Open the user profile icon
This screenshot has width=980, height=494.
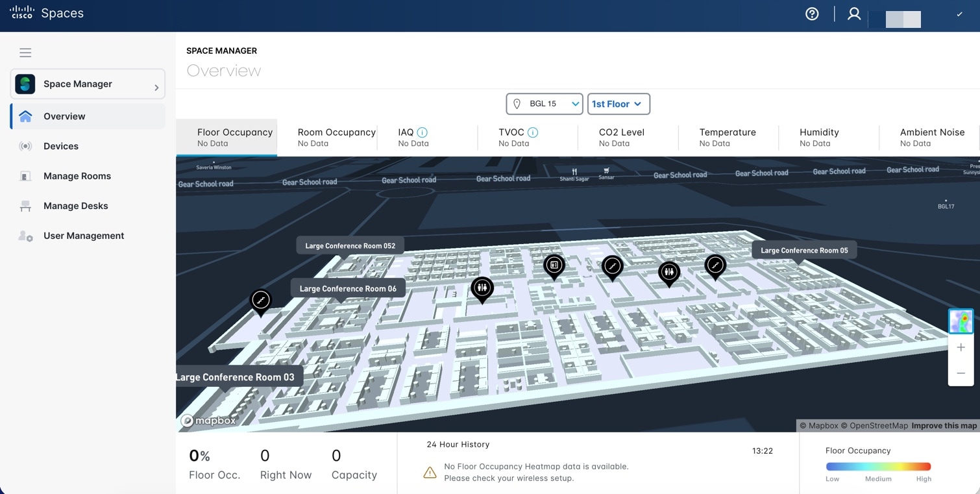tap(854, 14)
